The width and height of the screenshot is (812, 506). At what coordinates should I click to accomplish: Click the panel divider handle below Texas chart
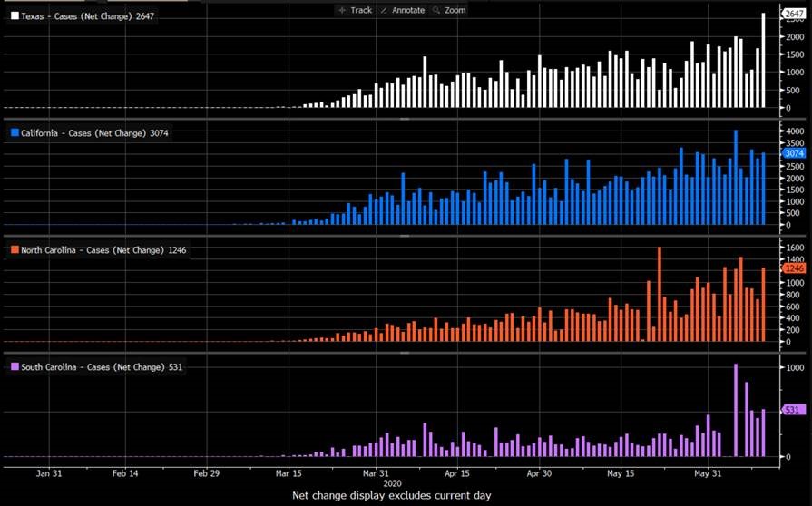coord(405,119)
